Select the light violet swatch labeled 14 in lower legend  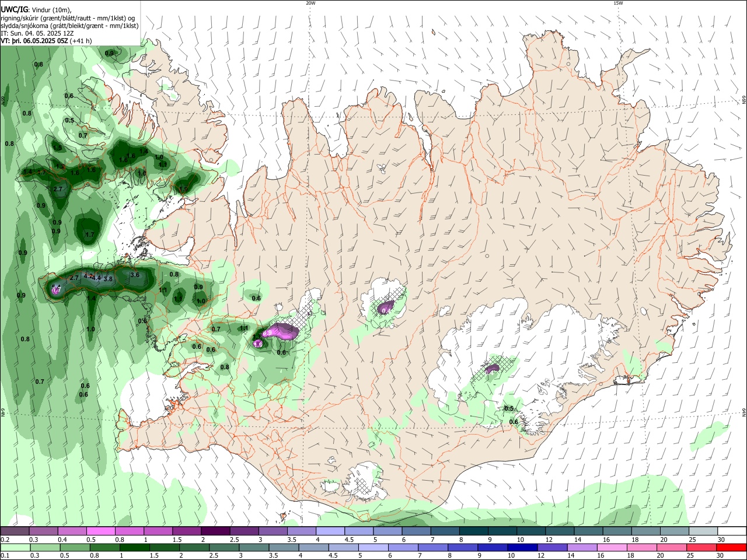(583, 547)
